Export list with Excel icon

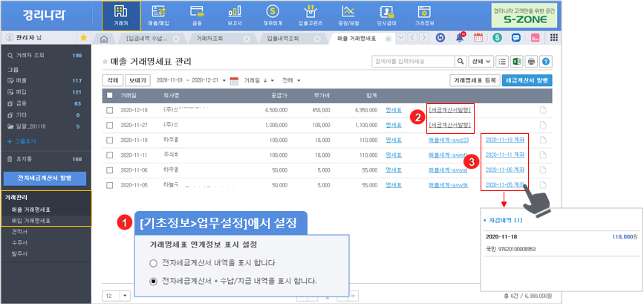(516, 62)
